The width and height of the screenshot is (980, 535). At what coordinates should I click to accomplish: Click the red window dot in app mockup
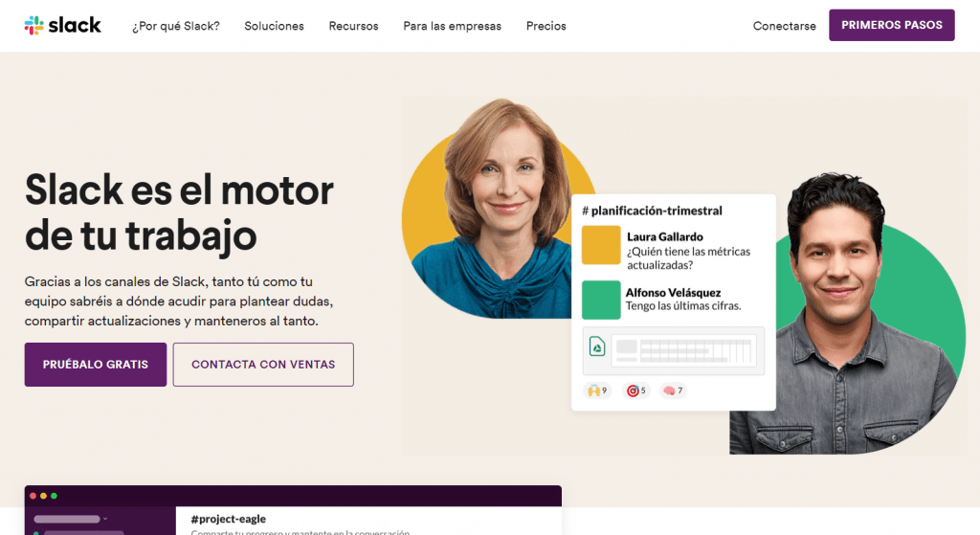(33, 496)
